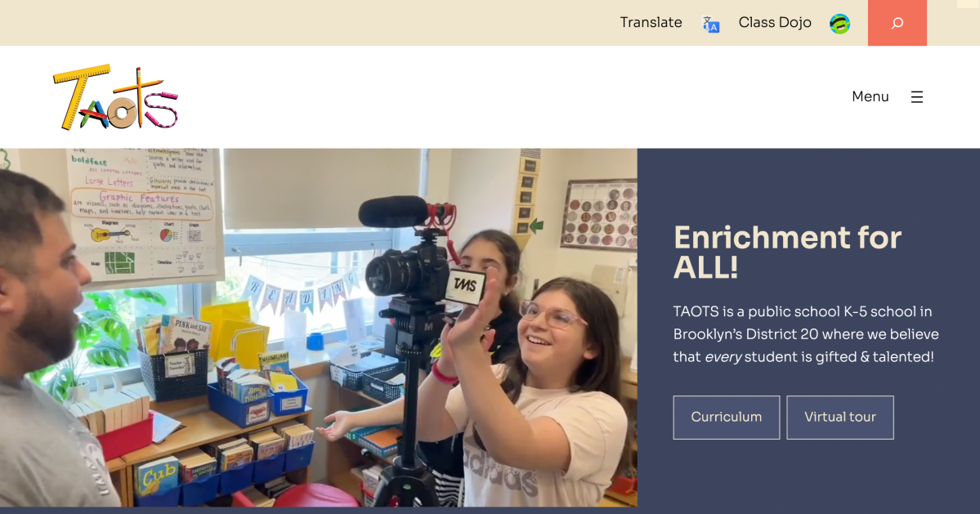Click the italic word "every" in the description
Viewport: 980px width, 514px height.
coord(723,357)
